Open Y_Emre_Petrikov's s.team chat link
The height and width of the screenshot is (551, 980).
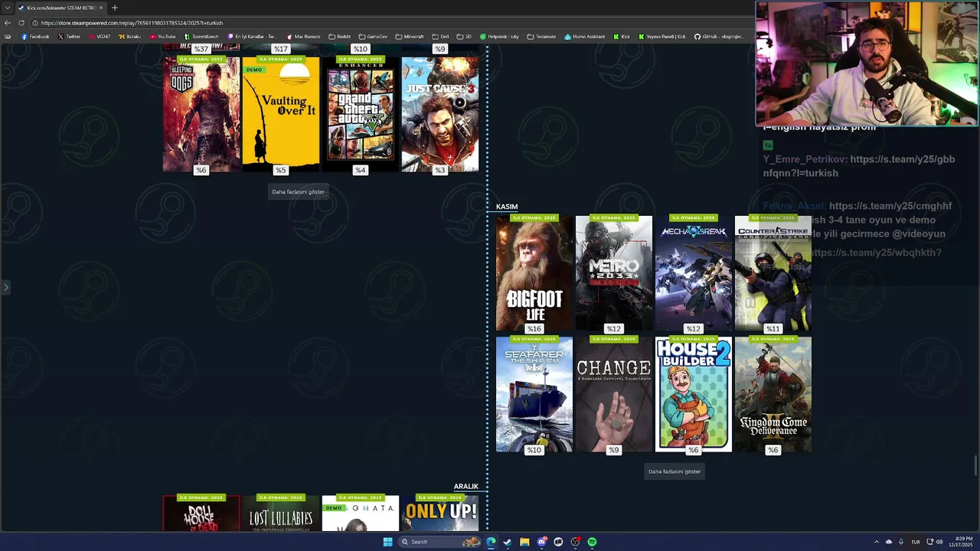point(859,166)
